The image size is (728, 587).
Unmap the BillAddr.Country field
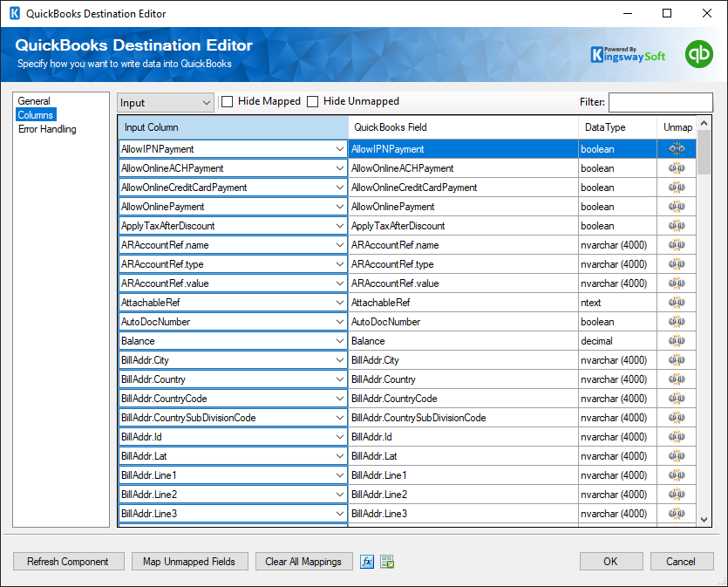tap(677, 379)
